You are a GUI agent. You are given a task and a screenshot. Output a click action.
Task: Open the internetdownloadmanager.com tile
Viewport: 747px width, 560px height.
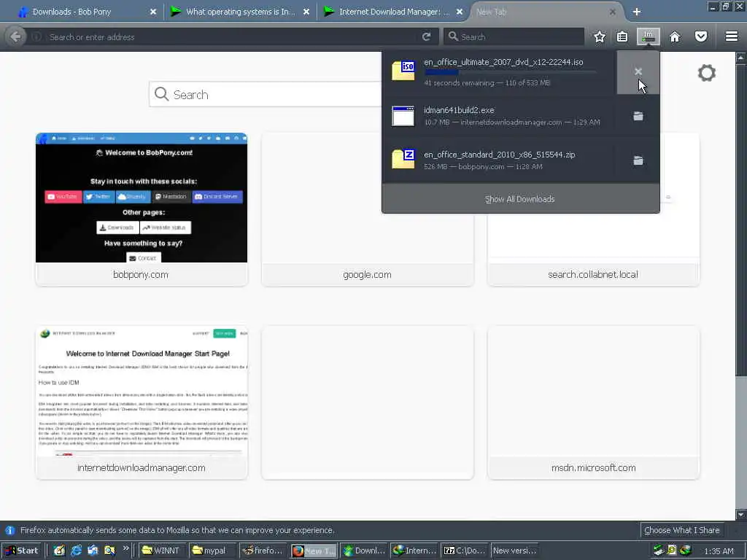click(142, 402)
